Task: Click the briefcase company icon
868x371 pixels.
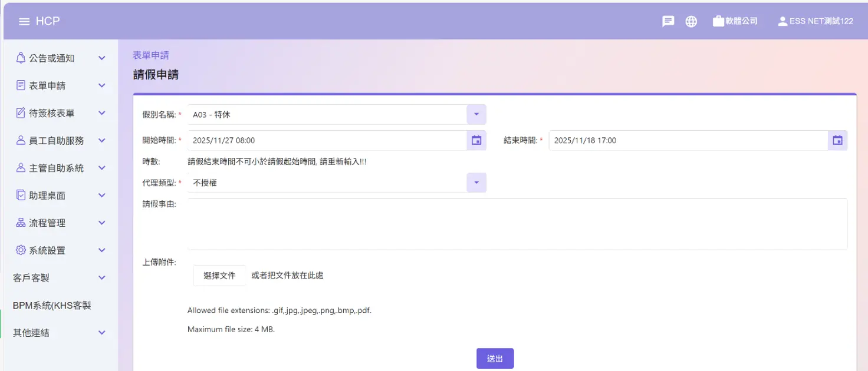Action: point(718,21)
